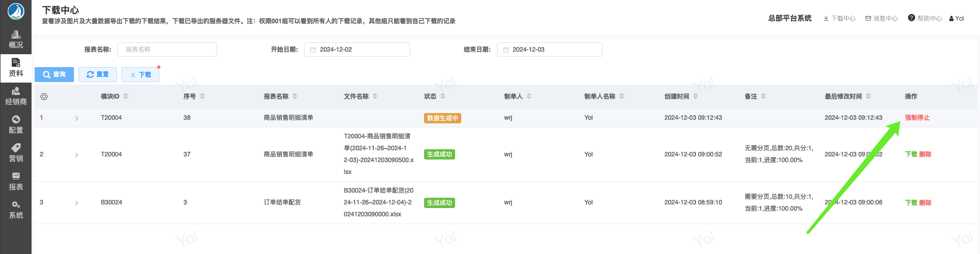This screenshot has width=980, height=254.
Task: Open the 消息中心 message center
Action: [882, 19]
